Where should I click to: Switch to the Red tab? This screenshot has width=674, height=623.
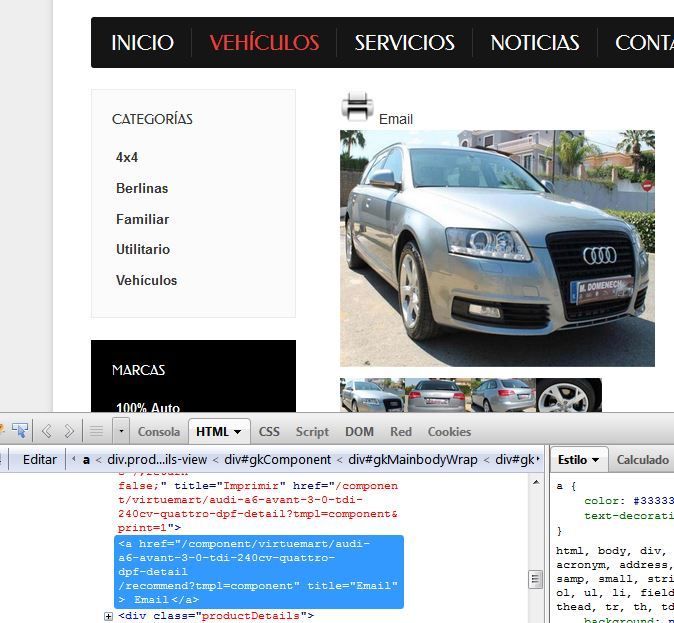click(x=401, y=431)
